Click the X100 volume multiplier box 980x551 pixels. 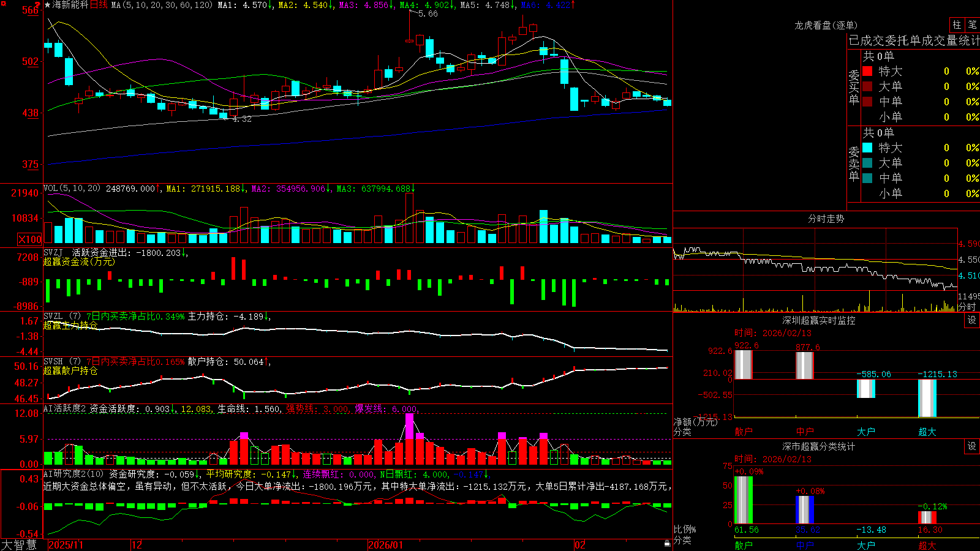click(x=29, y=239)
